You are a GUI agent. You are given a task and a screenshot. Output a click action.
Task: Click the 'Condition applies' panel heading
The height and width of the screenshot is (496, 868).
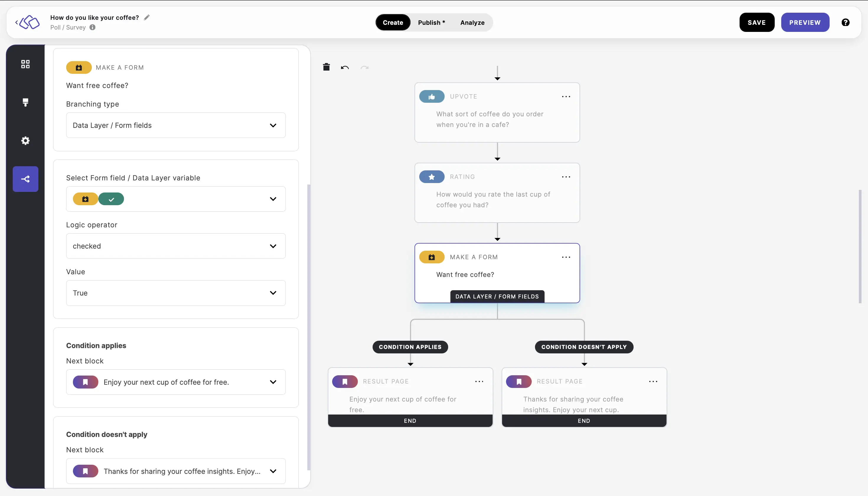(96, 345)
